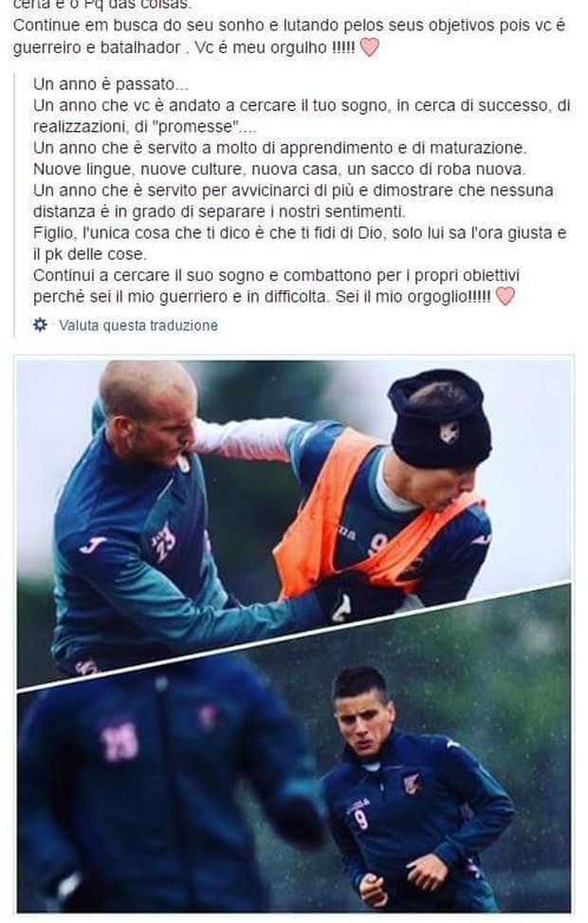588x923 pixels.
Task: Click the Joma logo on the left sleeve
Action: click(92, 545)
